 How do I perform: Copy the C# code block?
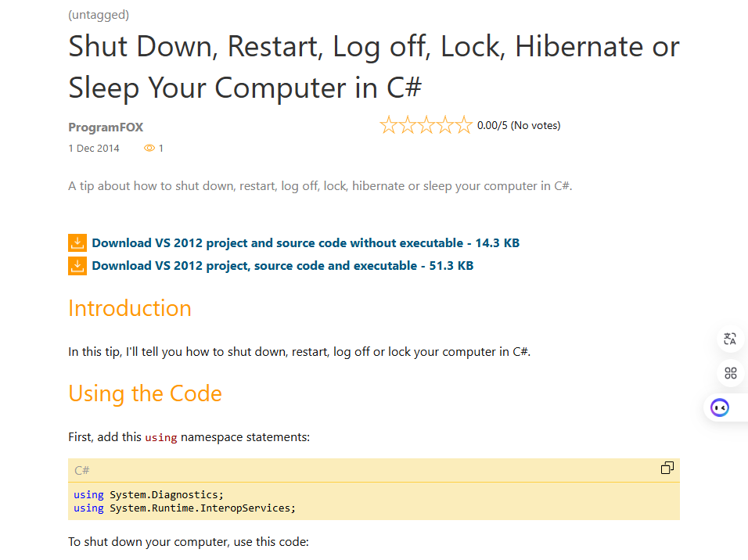point(667,468)
